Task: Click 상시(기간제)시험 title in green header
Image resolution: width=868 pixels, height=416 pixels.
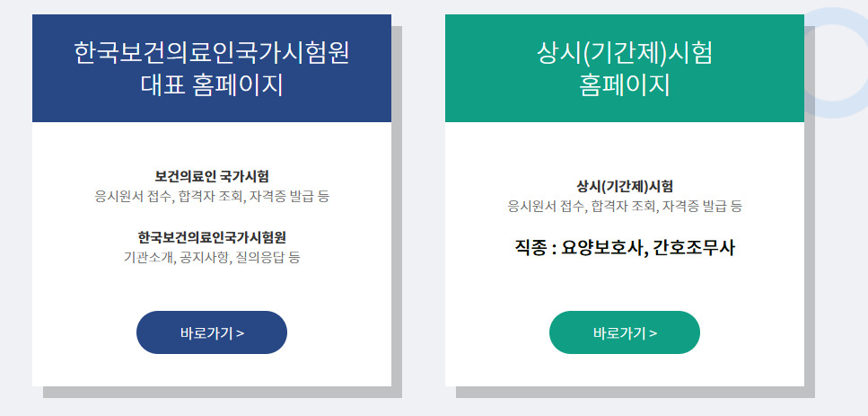Action: (625, 52)
